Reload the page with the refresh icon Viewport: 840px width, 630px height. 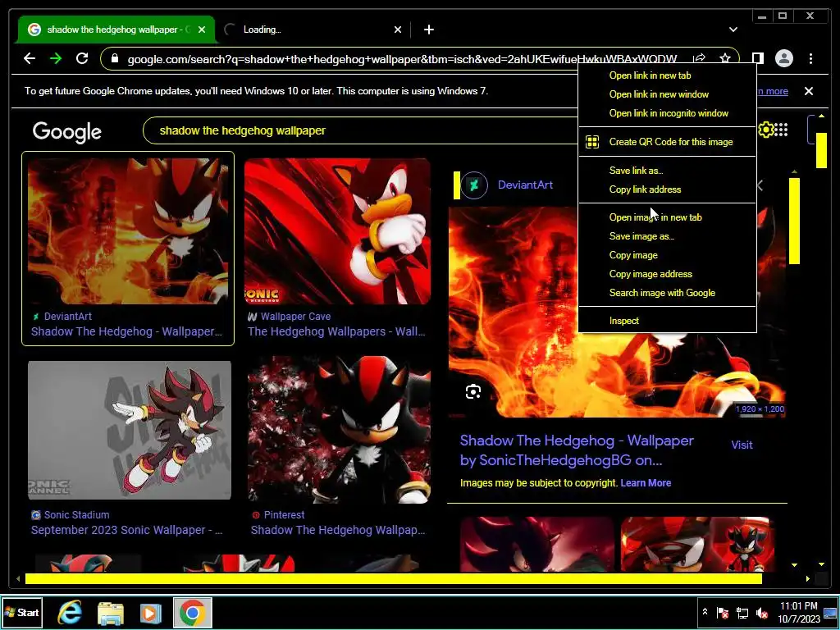coord(82,58)
